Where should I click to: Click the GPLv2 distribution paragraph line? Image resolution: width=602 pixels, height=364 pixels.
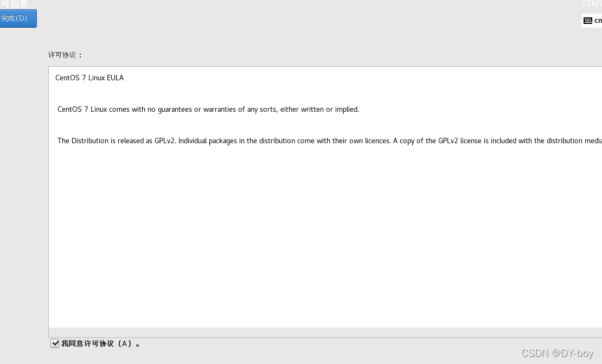[x=329, y=141]
